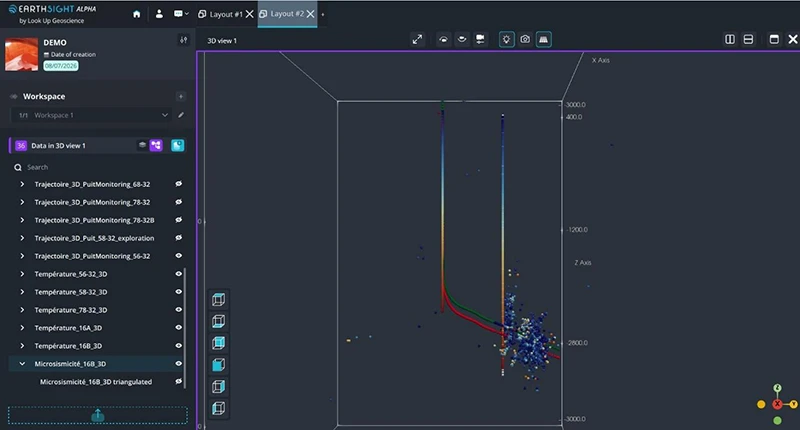Click the layers icon in Data row
The height and width of the screenshot is (430, 800).
click(x=142, y=145)
